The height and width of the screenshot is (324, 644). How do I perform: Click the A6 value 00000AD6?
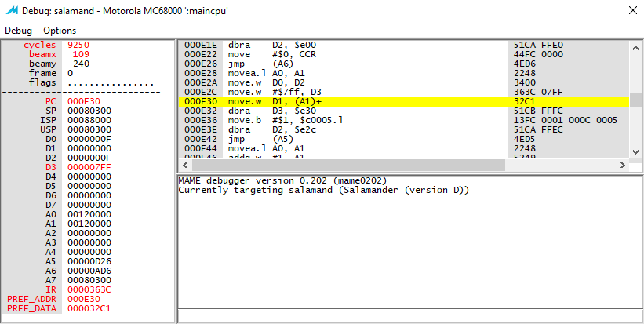(x=89, y=271)
